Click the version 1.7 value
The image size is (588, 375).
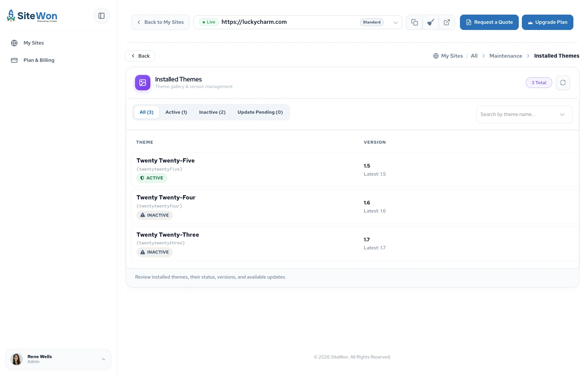pyautogui.click(x=367, y=240)
